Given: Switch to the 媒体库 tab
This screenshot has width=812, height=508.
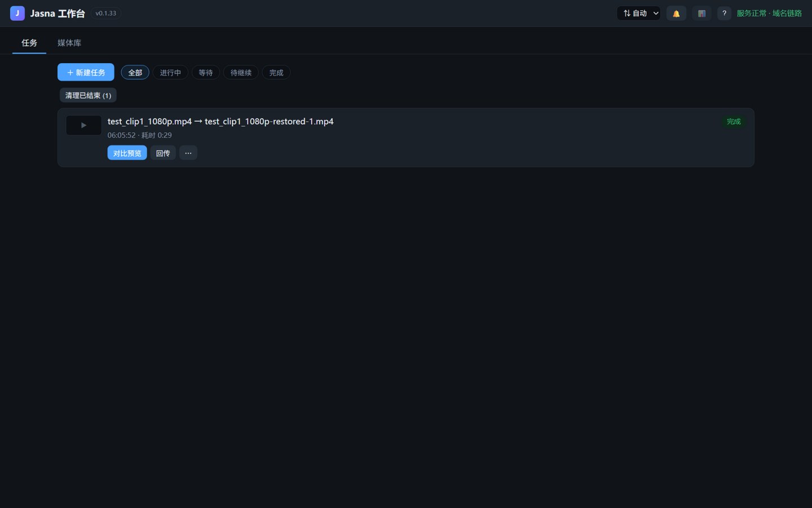Looking at the screenshot, I should 69,43.
